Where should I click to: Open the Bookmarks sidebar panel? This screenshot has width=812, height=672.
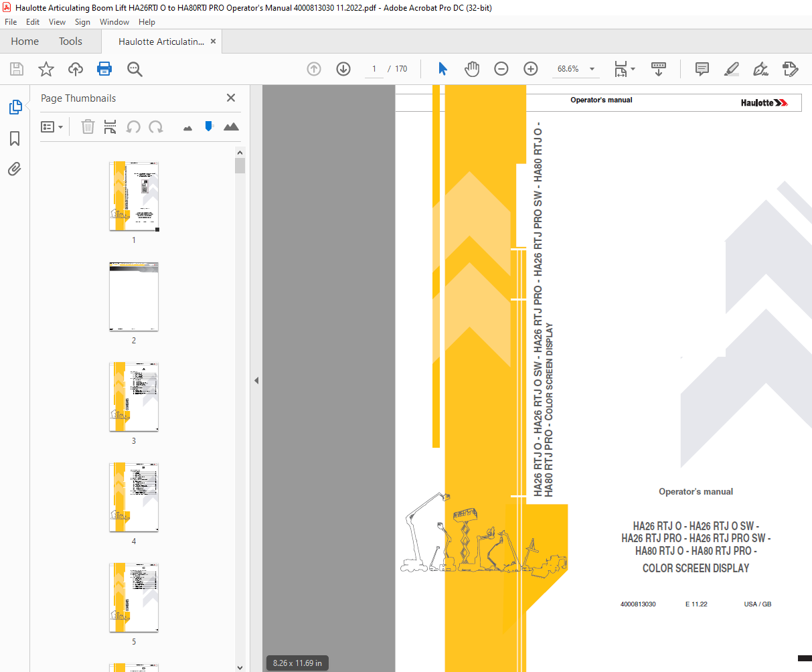[15, 139]
